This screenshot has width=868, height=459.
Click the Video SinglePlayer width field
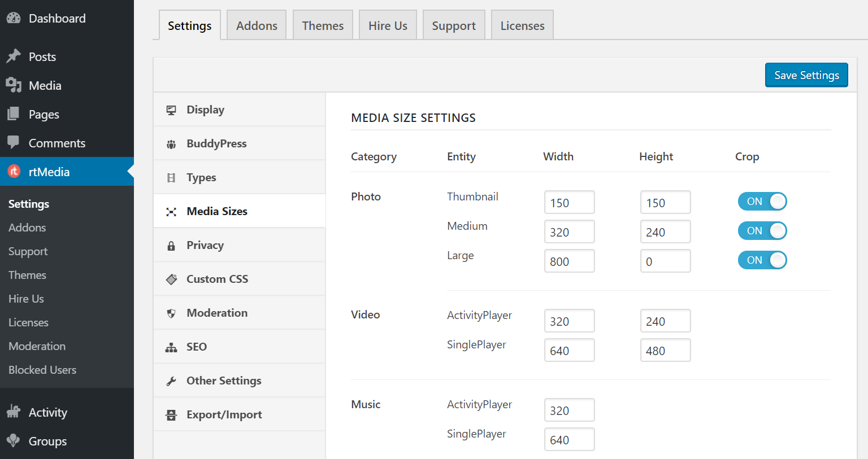(x=569, y=350)
